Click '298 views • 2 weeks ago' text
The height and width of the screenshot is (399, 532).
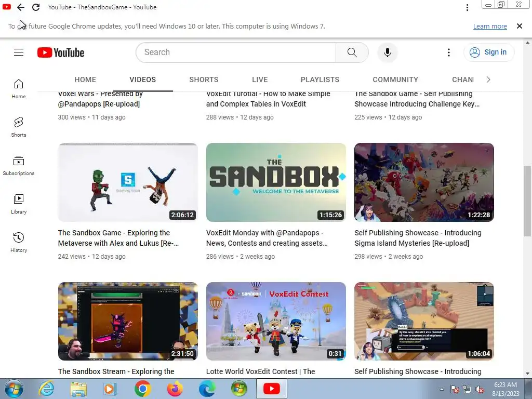(389, 257)
